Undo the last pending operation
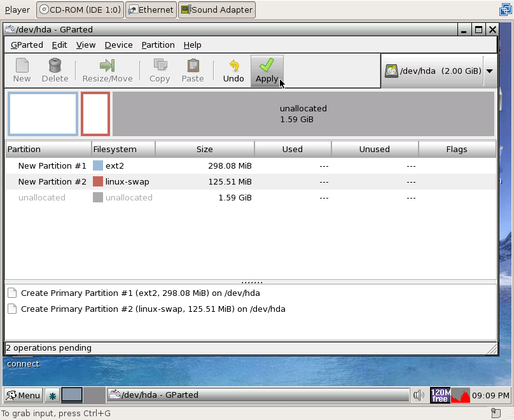The image size is (514, 420). [233, 71]
